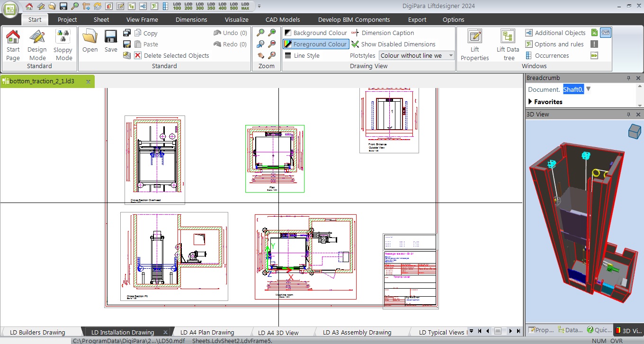Open the CAD Models ribbon tab
The height and width of the screenshot is (344, 644).
click(x=283, y=19)
